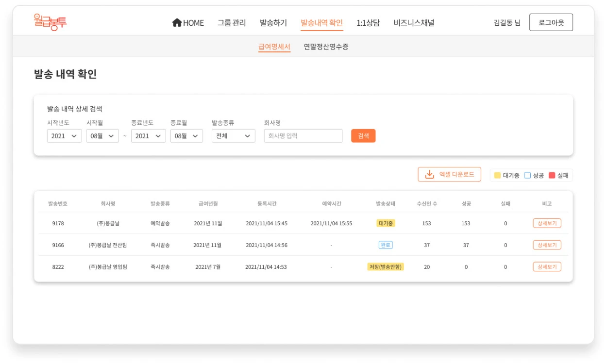Expand the 발송종류 dropdown showing 전체
607x364 pixels.
click(234, 136)
